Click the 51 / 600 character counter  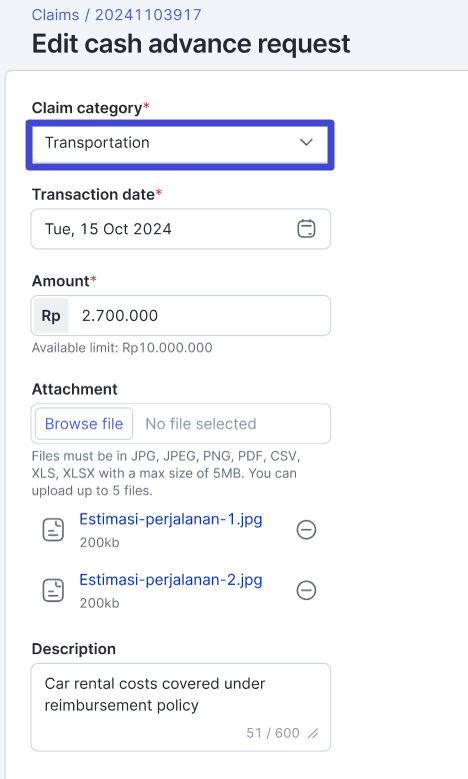(x=273, y=733)
